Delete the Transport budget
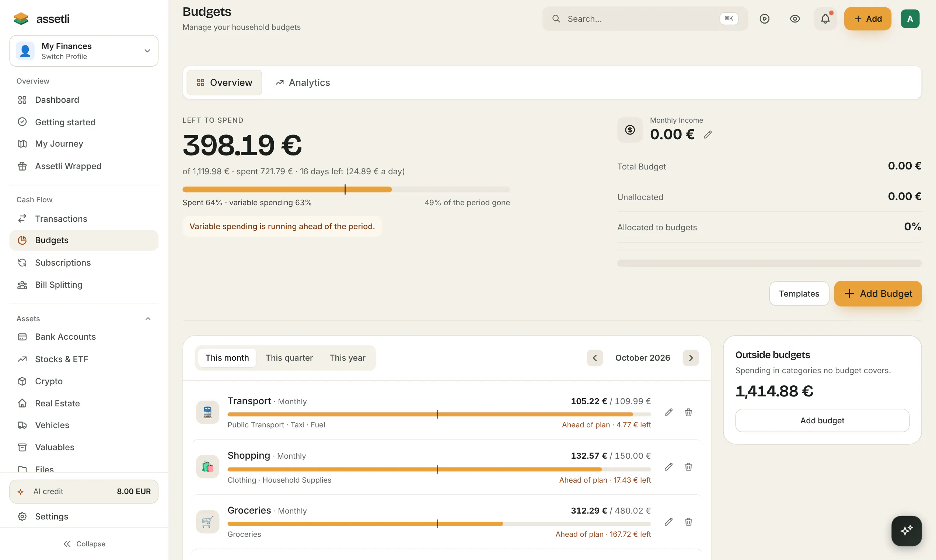936x560 pixels. coord(688,413)
